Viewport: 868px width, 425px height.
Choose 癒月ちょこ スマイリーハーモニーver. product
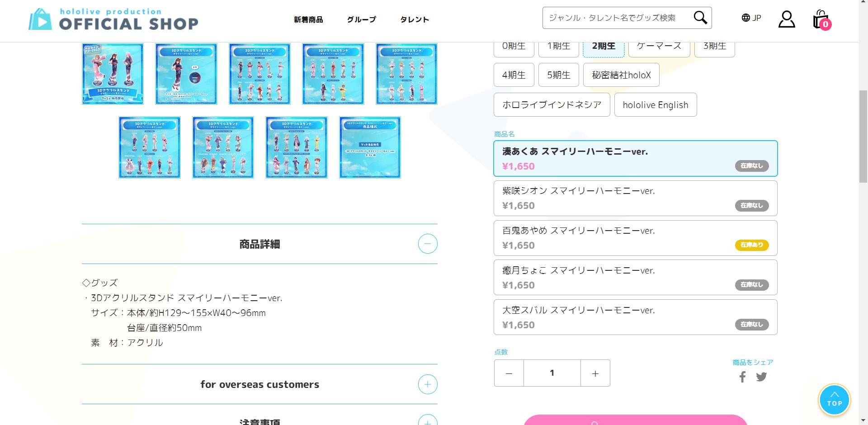(636, 278)
